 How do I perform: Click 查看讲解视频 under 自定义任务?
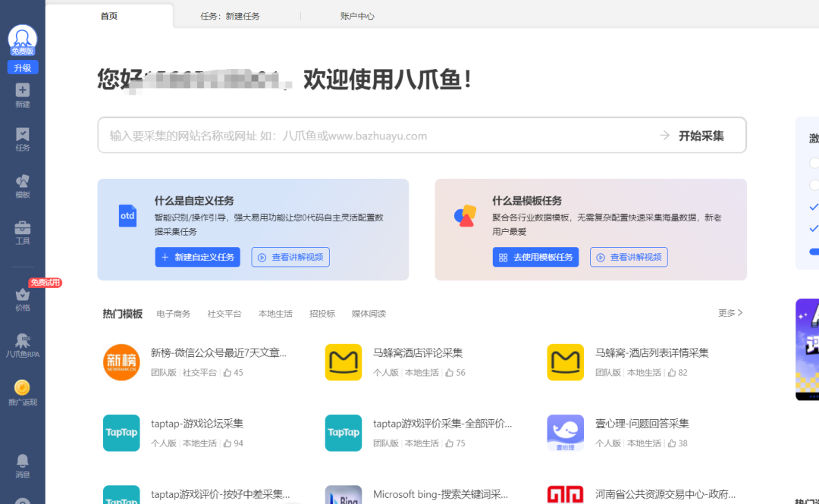(290, 257)
